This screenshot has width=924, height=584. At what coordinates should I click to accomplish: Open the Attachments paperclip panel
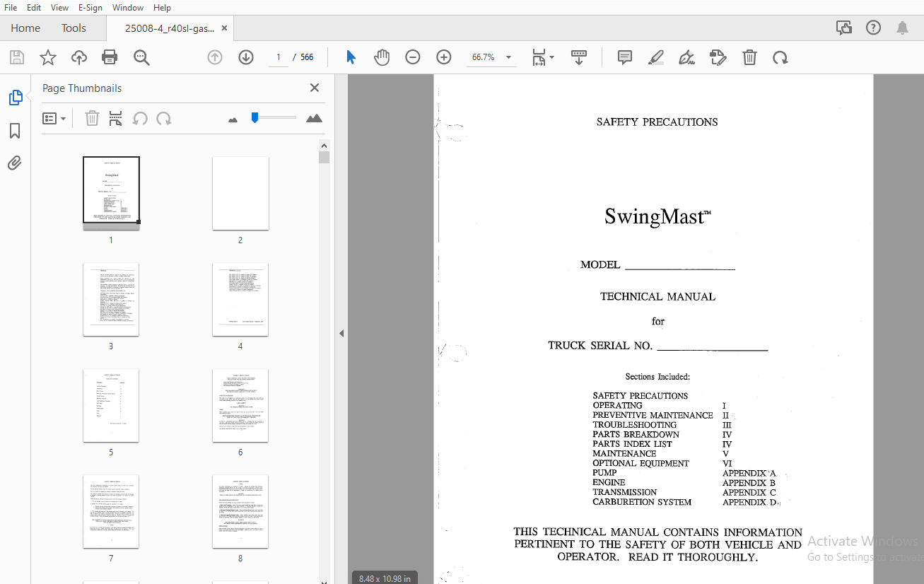[x=15, y=163]
